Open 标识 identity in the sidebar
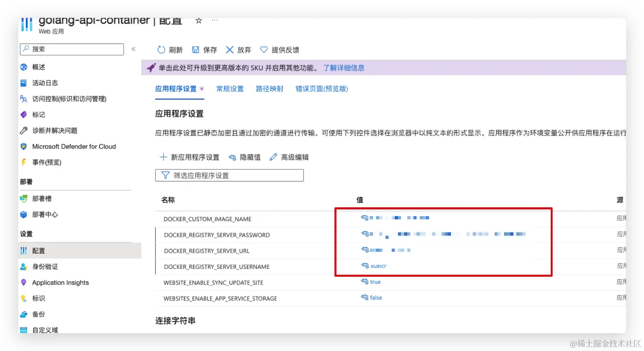The width and height of the screenshot is (644, 351). (38, 298)
